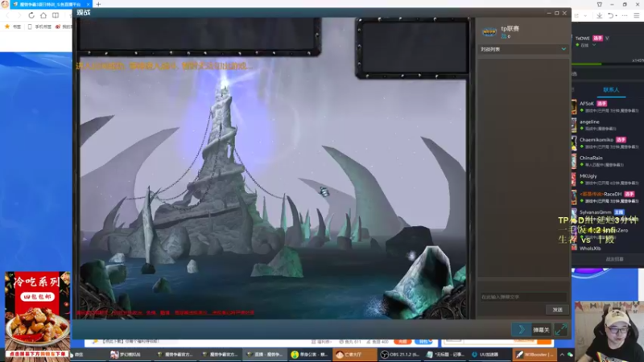The image size is (644, 362).
Task: Select contact MKUgly in the list
Action: (606, 179)
